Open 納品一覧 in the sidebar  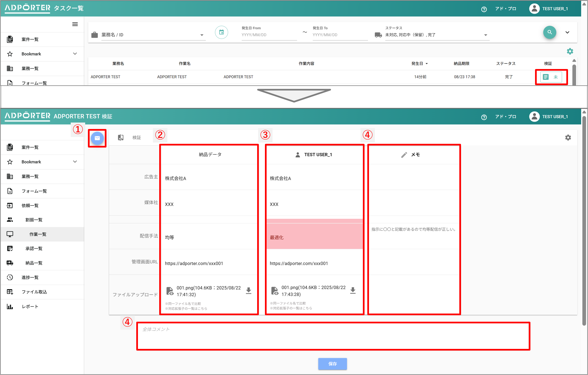(34, 263)
